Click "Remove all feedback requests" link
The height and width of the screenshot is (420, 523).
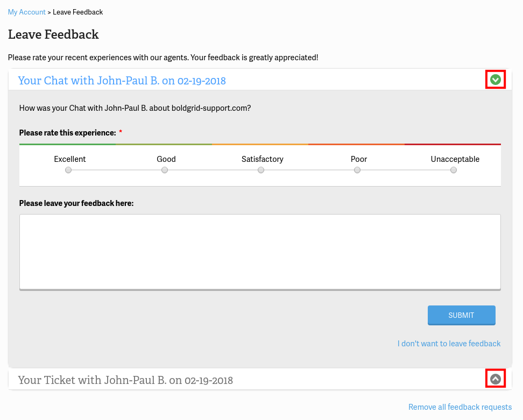(460, 407)
